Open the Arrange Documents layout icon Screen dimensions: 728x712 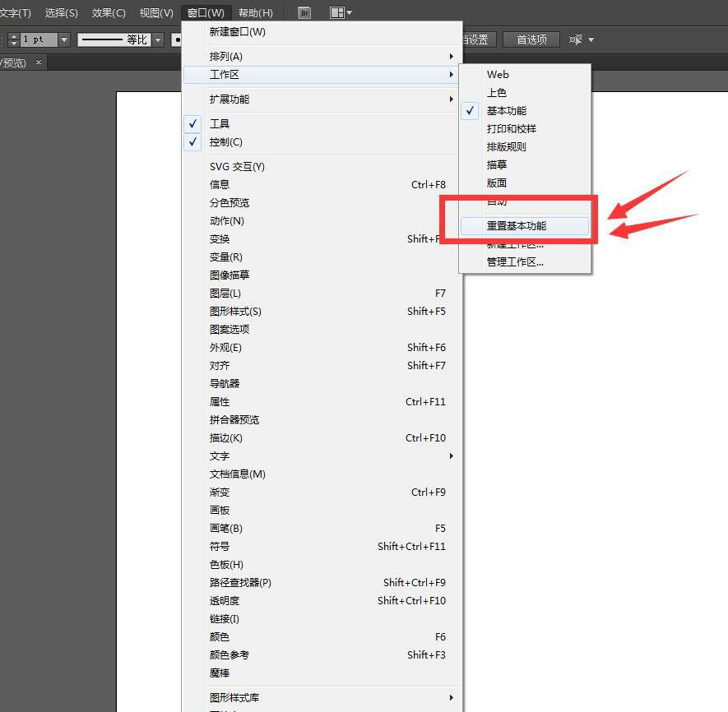[x=337, y=12]
